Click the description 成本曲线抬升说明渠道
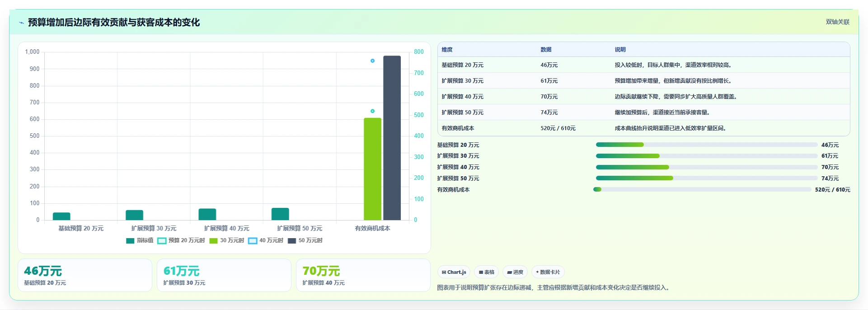The width and height of the screenshot is (868, 310). point(671,128)
